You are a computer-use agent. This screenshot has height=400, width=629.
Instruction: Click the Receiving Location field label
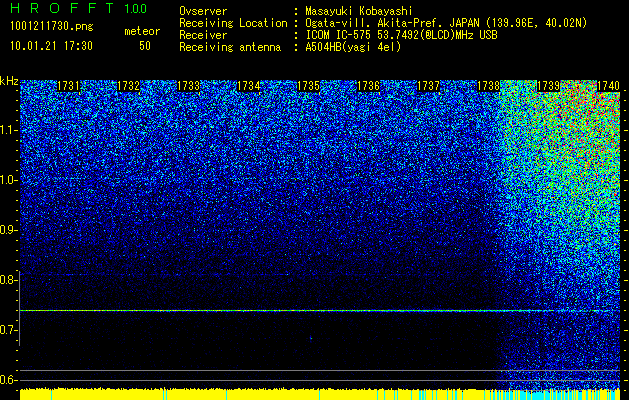(233, 24)
